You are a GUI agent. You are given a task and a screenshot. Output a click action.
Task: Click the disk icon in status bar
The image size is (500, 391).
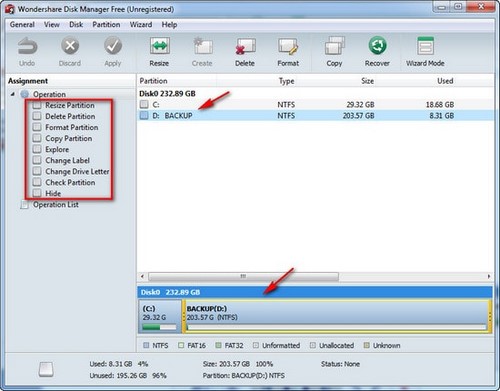click(x=46, y=370)
